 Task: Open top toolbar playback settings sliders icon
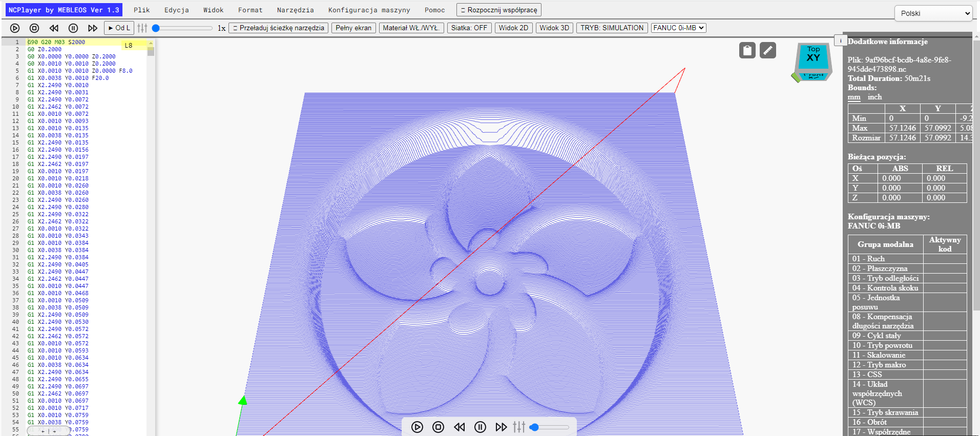click(x=142, y=28)
